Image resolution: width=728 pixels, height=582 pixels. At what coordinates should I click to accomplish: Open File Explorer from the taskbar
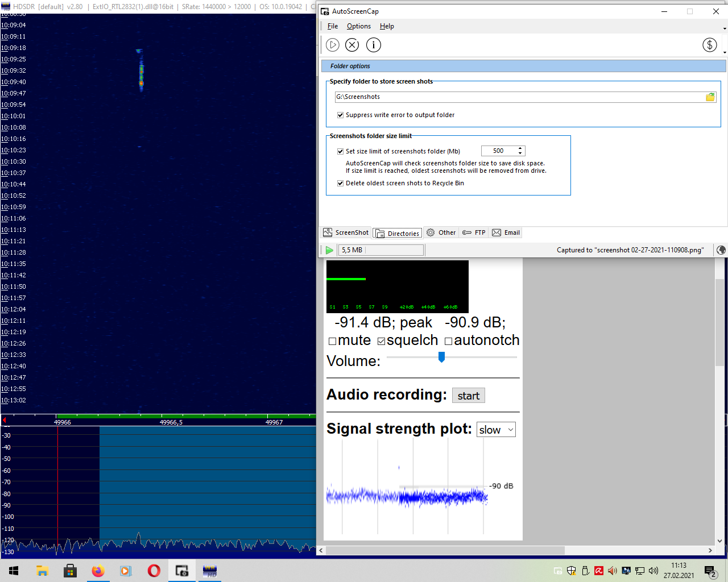click(42, 571)
